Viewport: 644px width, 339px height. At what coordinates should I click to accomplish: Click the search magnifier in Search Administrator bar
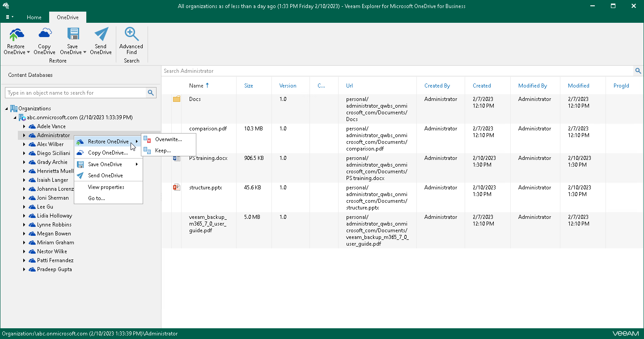[638, 71]
